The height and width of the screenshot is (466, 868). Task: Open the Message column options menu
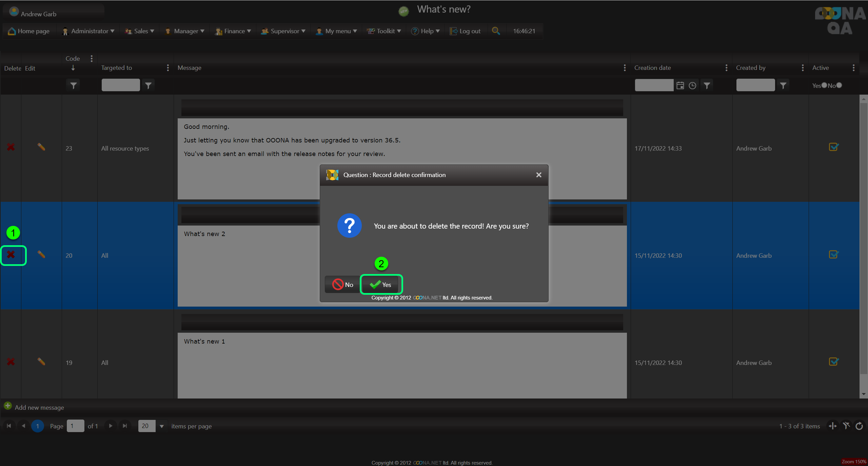(625, 68)
